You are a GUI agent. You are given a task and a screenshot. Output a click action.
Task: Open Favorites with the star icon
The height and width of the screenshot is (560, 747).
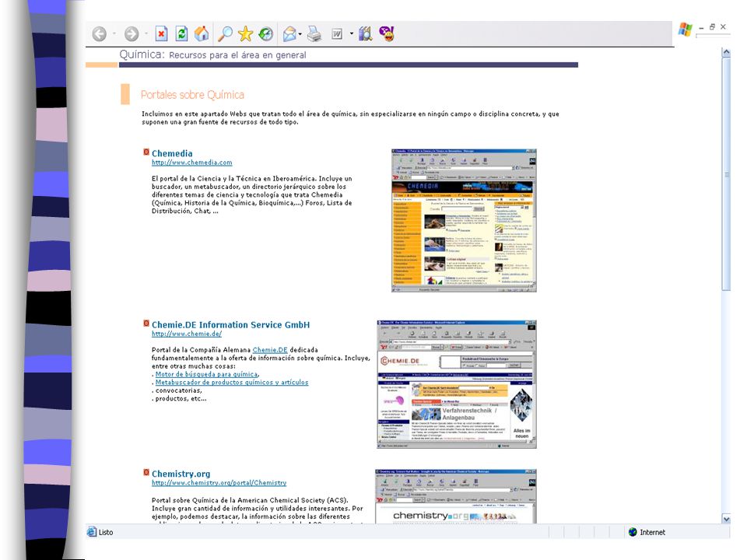pos(245,33)
